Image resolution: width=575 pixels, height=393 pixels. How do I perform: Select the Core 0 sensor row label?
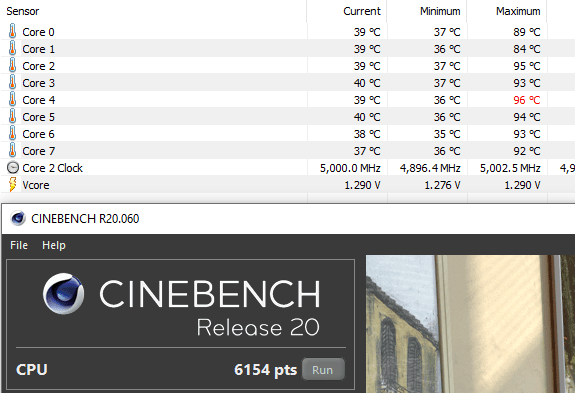38,32
